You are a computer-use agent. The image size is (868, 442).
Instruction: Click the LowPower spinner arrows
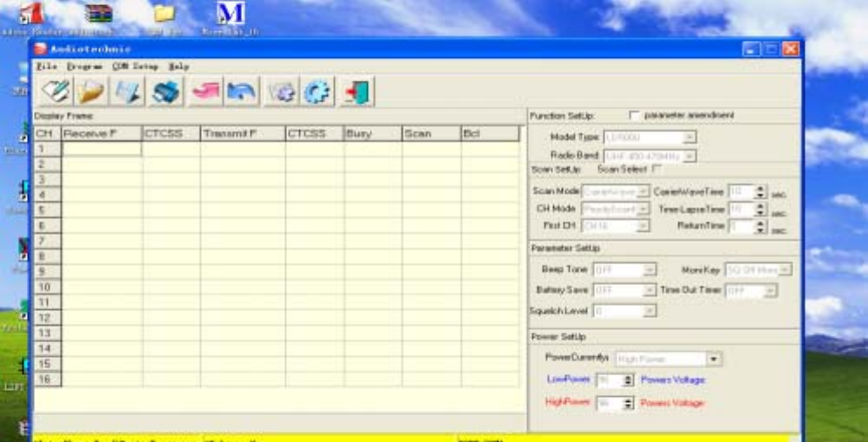[x=629, y=380]
